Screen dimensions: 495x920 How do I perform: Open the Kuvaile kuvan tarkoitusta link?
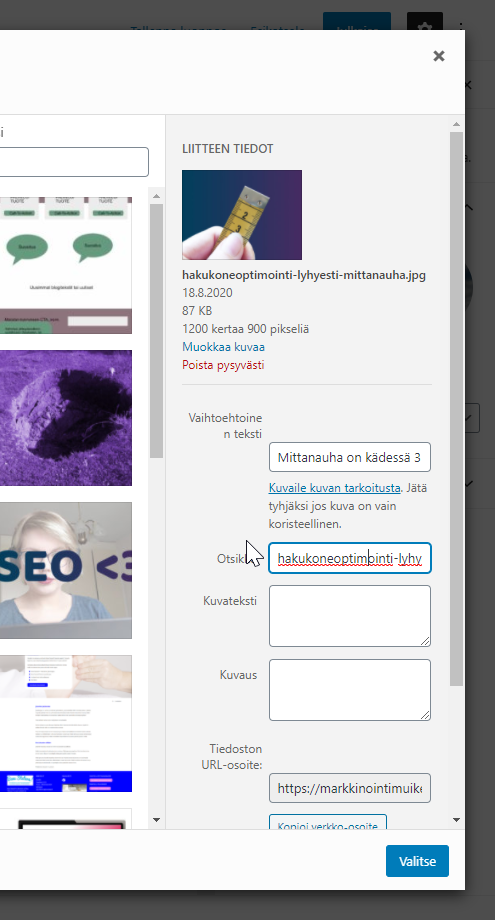point(334,488)
